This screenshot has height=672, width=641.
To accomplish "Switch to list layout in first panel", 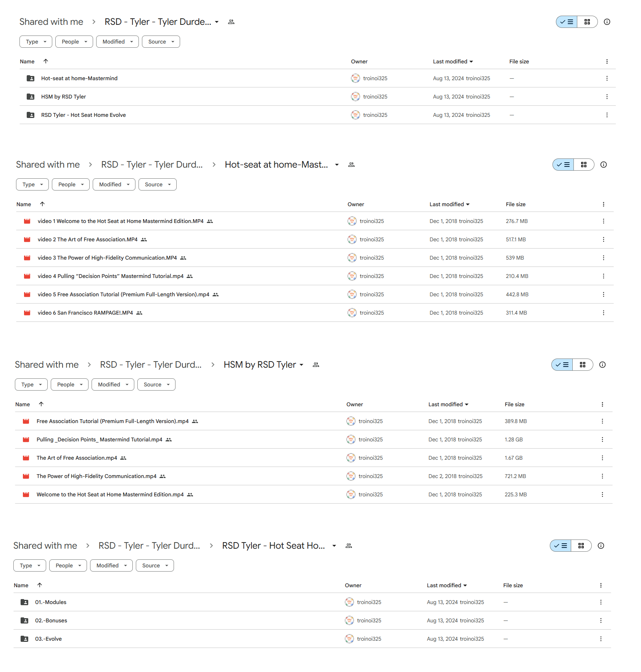I will pyautogui.click(x=567, y=22).
